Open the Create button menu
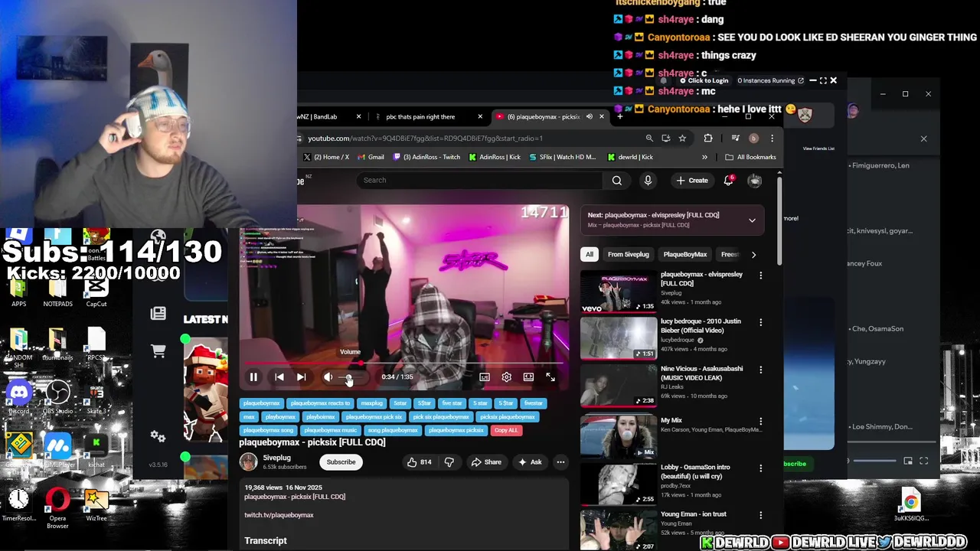 point(692,181)
